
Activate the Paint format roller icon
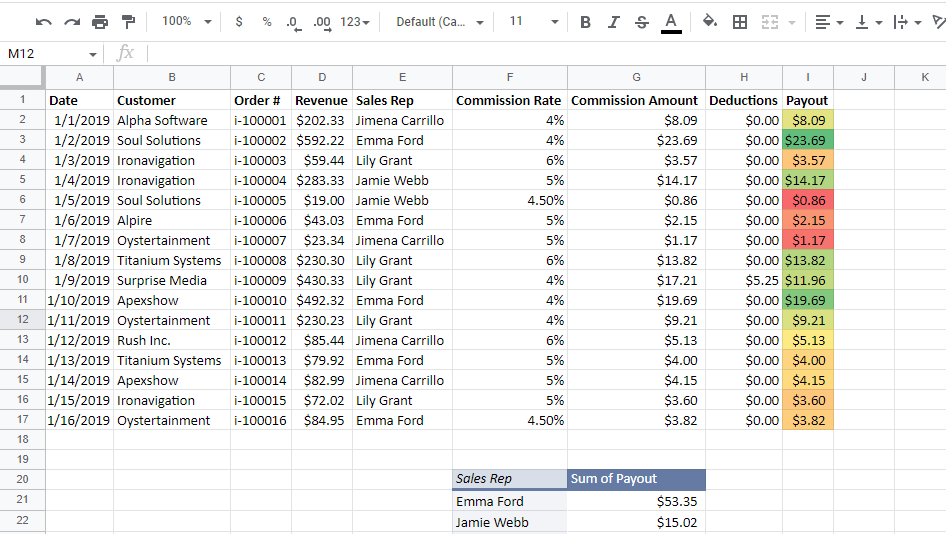128,22
